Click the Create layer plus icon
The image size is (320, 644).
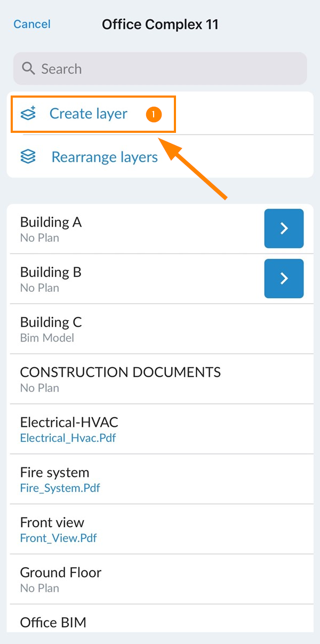28,114
